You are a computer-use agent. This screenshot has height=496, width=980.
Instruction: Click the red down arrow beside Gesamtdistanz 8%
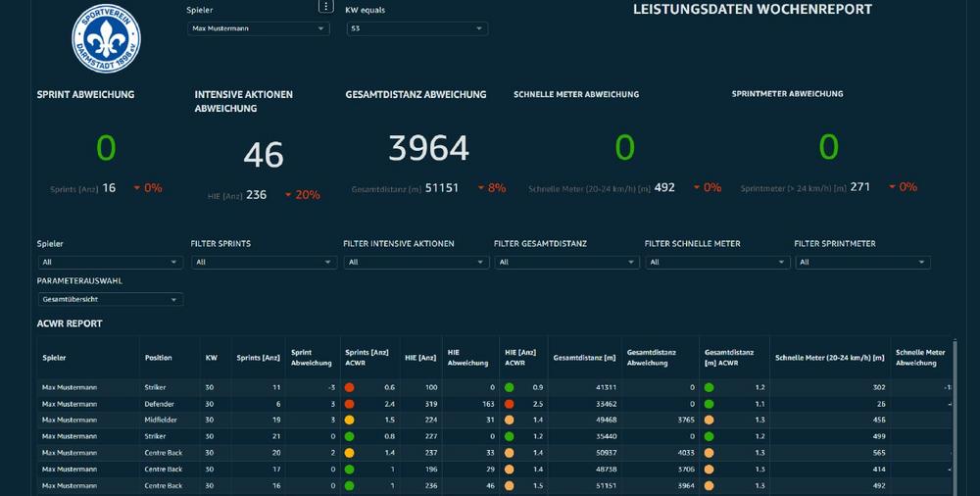[x=479, y=188]
